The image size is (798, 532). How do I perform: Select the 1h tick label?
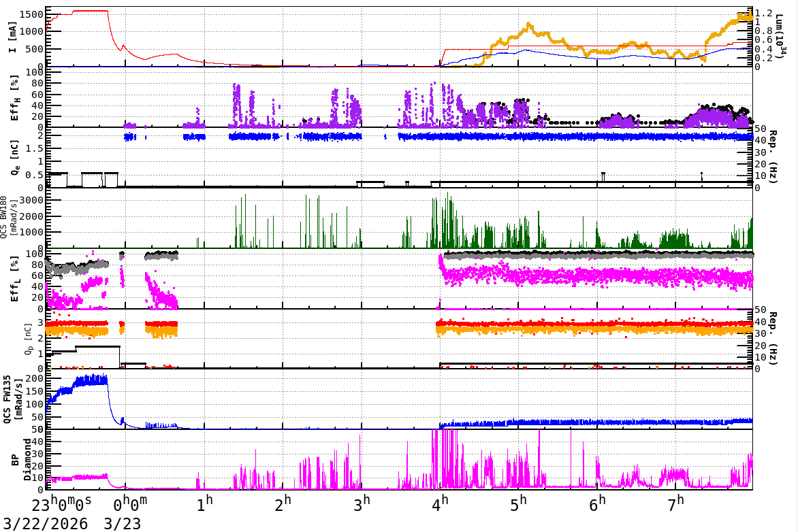tap(205, 504)
